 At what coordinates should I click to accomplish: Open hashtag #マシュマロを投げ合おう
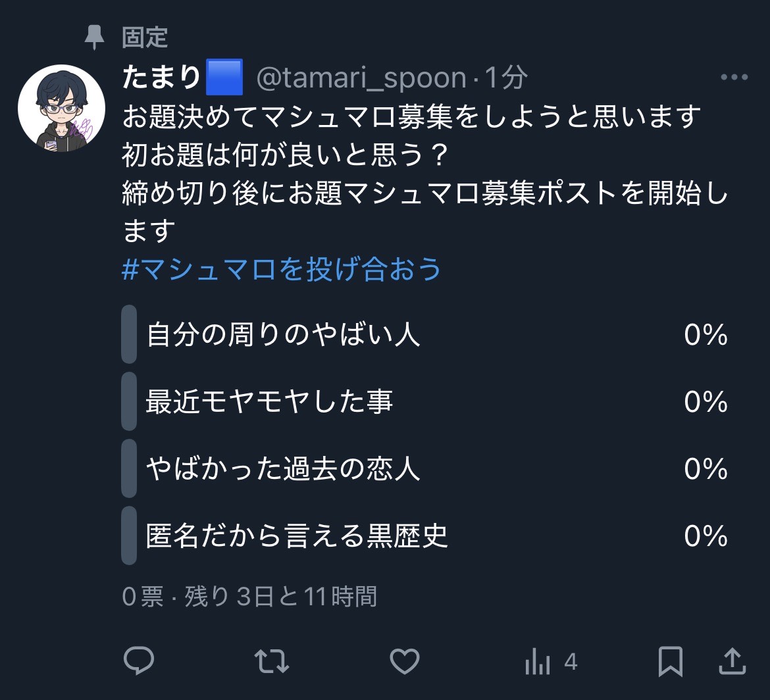(282, 270)
